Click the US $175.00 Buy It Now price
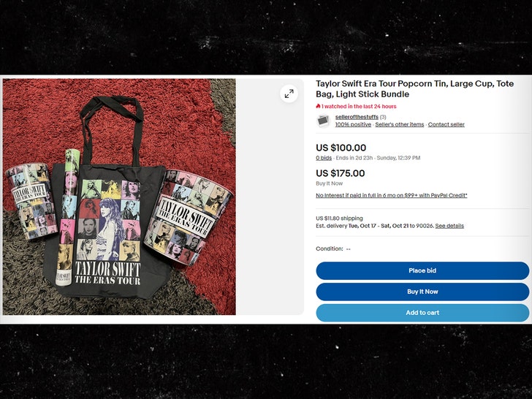This screenshot has width=532, height=399. tap(341, 173)
